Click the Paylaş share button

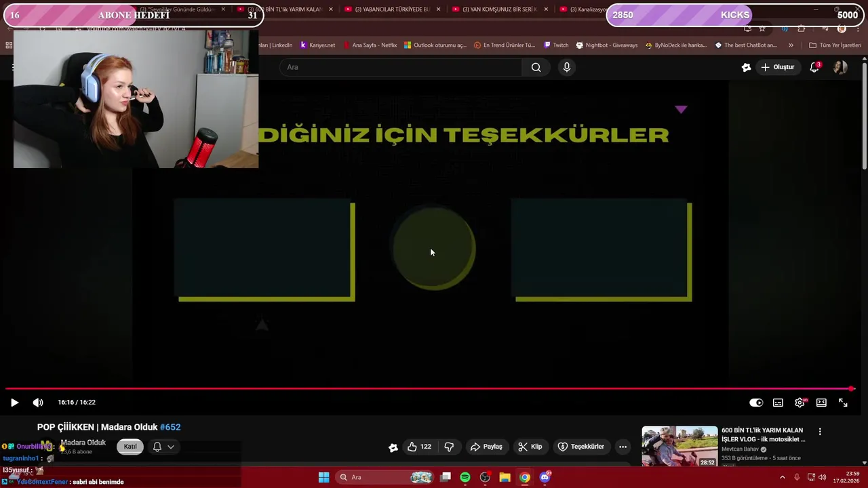486,447
